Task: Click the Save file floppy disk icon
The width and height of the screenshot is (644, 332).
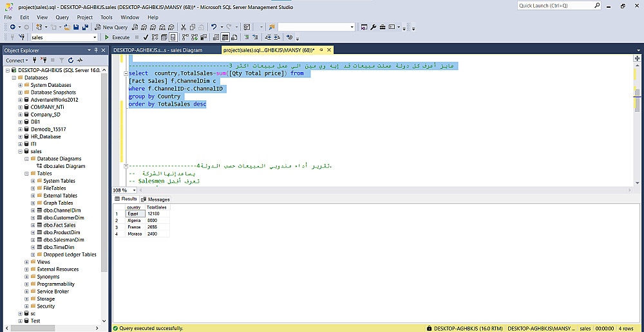Action: 76,27
